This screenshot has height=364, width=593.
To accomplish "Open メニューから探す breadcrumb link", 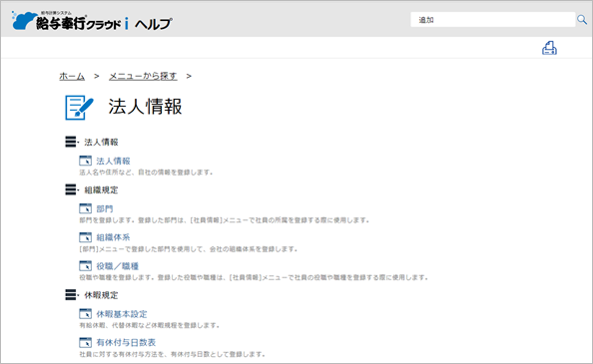I will [143, 76].
